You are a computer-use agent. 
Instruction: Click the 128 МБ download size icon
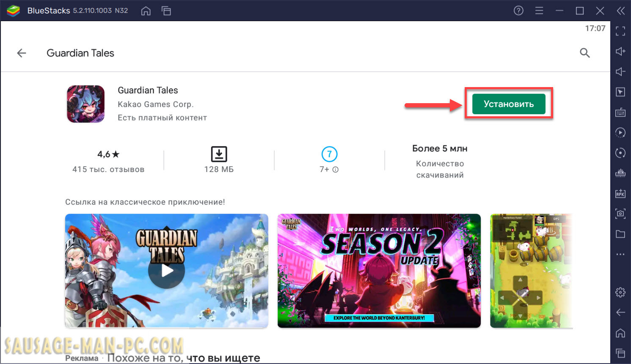click(219, 154)
